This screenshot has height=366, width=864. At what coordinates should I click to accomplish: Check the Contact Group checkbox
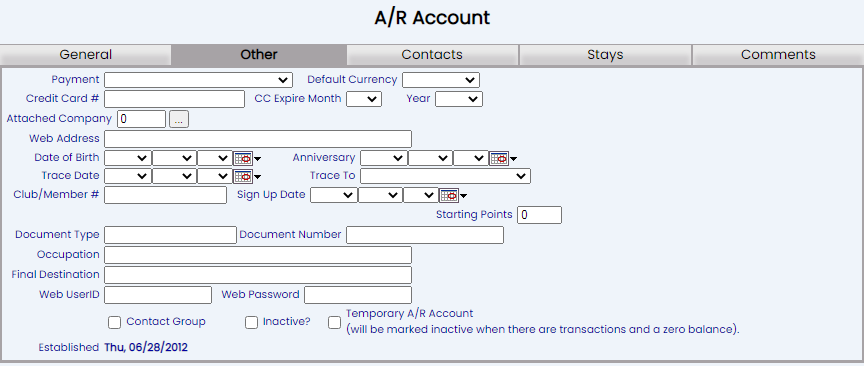(115, 322)
